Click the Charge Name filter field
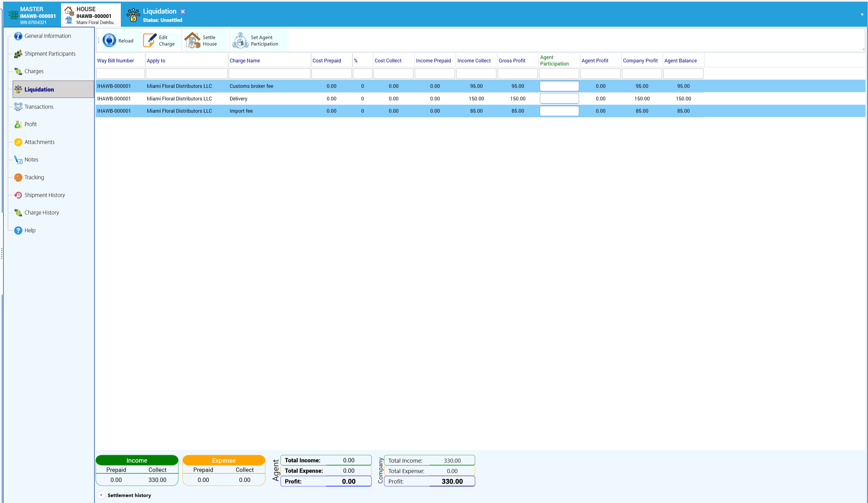This screenshot has height=503, width=868. pos(269,73)
